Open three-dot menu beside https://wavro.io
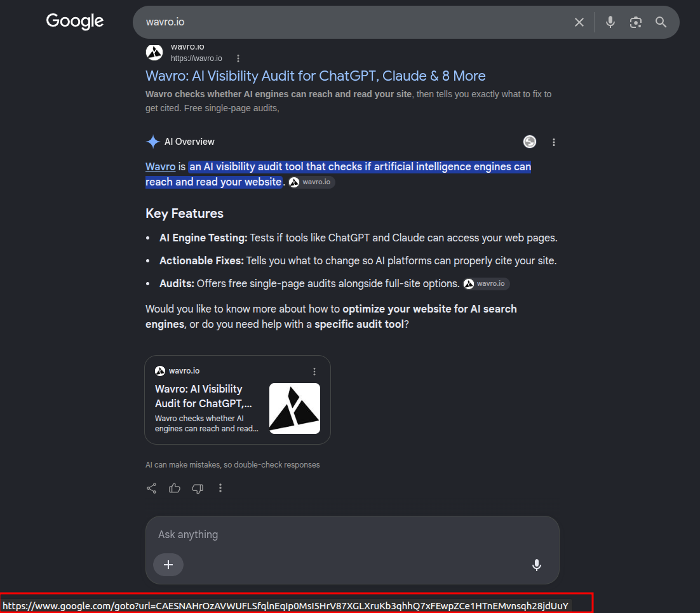Screen dimensions: 700x613 [238, 58]
